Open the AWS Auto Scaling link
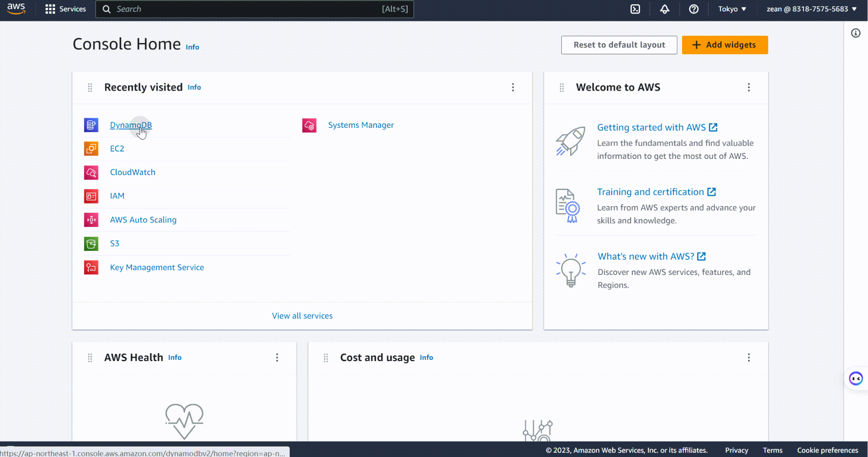868x457 pixels. [x=143, y=220]
